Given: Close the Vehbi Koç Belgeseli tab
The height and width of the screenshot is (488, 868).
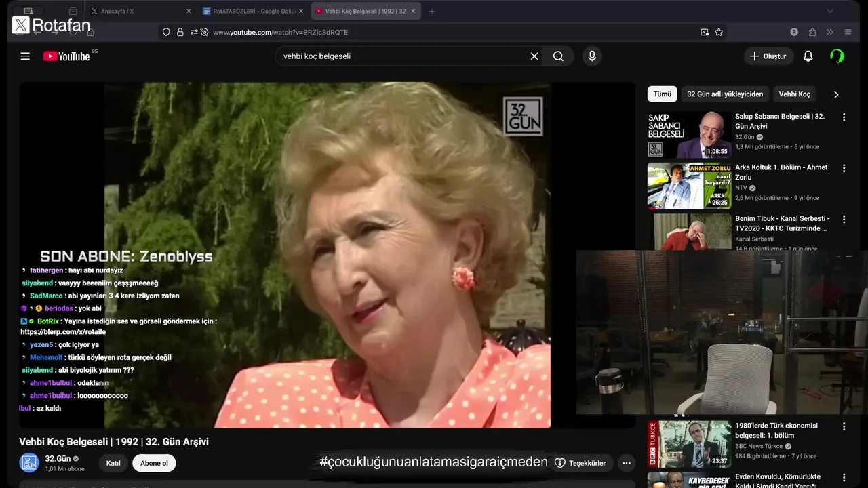Looking at the screenshot, I should tap(413, 11).
